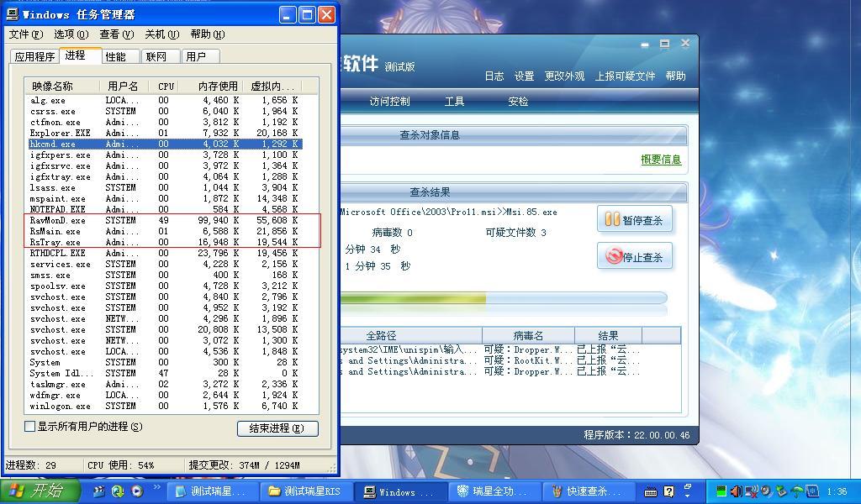Click the green CPU meter tray icon
The image size is (861, 504).
(721, 491)
